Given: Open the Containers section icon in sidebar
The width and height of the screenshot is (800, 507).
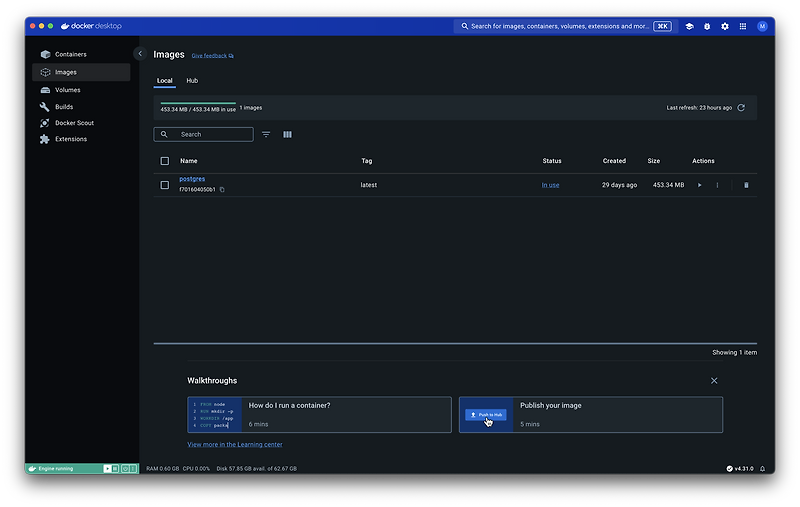Looking at the screenshot, I should point(45,54).
